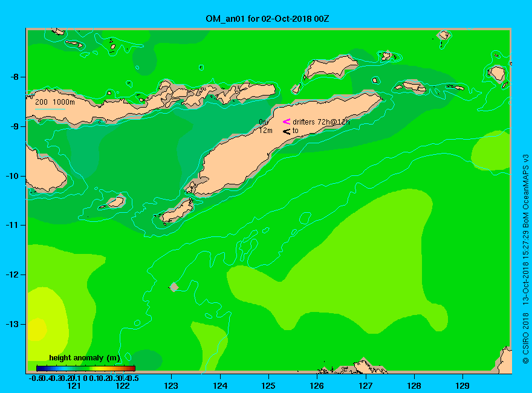Click the CSIRO BoM OceanMAPS copyright text
Screen dimensions: 532x393
pyautogui.click(x=525, y=259)
